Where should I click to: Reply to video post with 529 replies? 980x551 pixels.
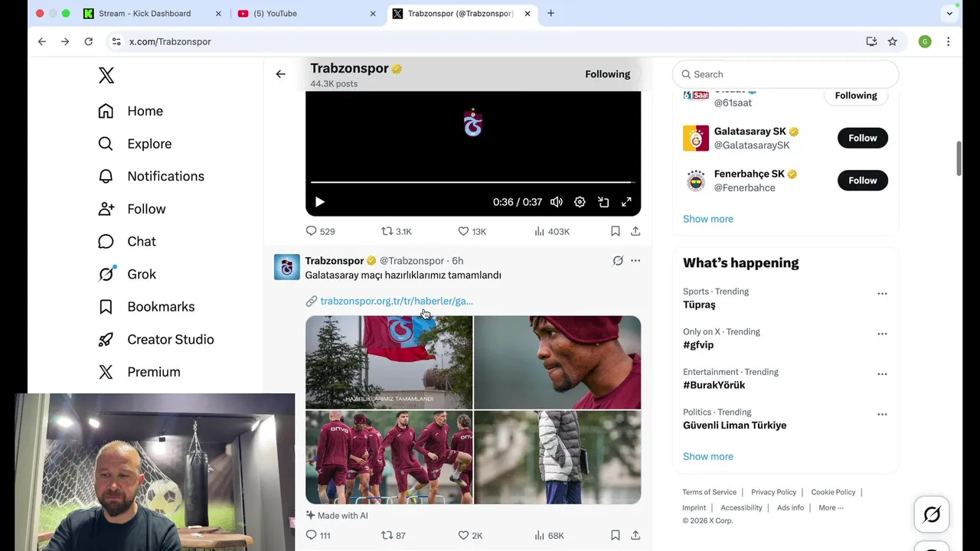point(320,231)
